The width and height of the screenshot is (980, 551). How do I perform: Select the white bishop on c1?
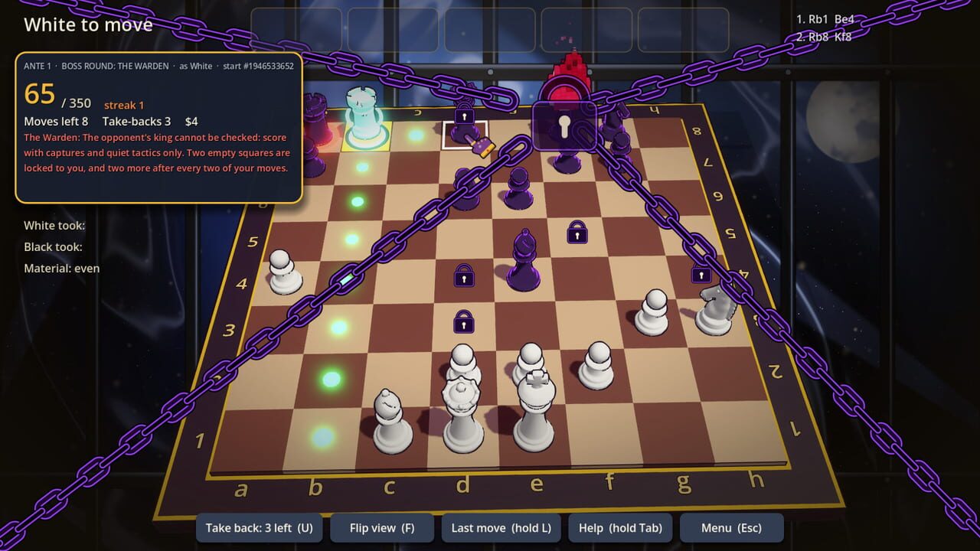(392, 421)
